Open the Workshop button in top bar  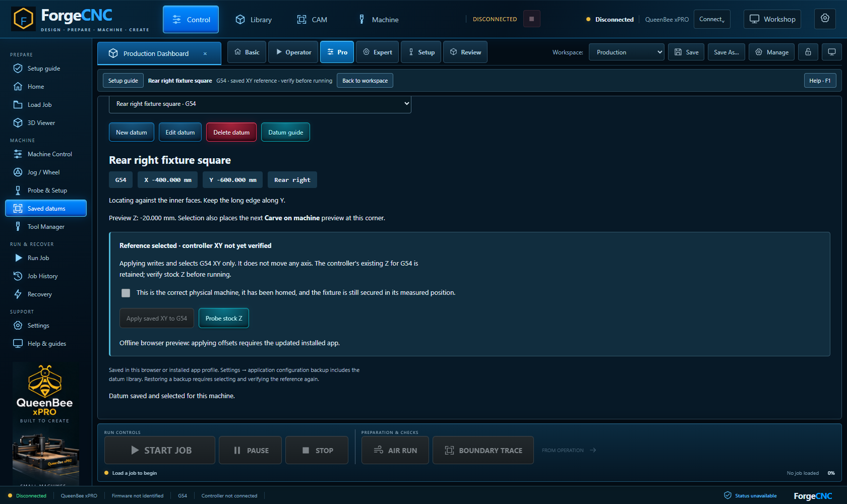pos(772,19)
